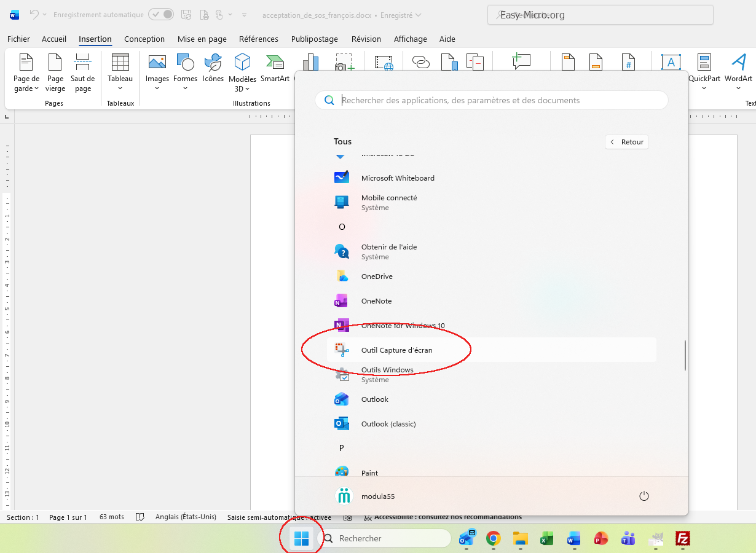Open FileZilla from the taskbar
Screen dimensions: 756x553
[682, 539]
